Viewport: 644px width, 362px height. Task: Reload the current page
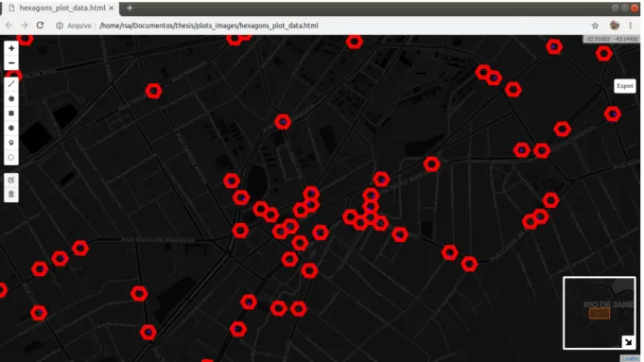point(40,26)
